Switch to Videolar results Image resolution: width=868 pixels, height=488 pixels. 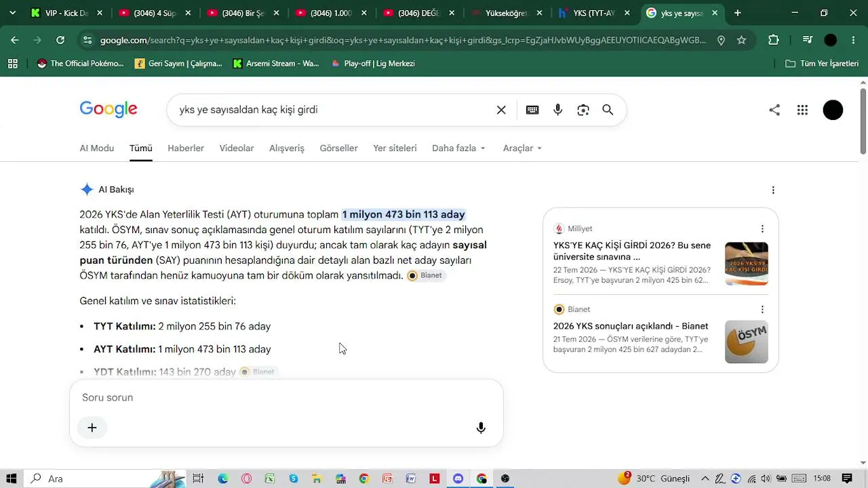click(x=237, y=148)
